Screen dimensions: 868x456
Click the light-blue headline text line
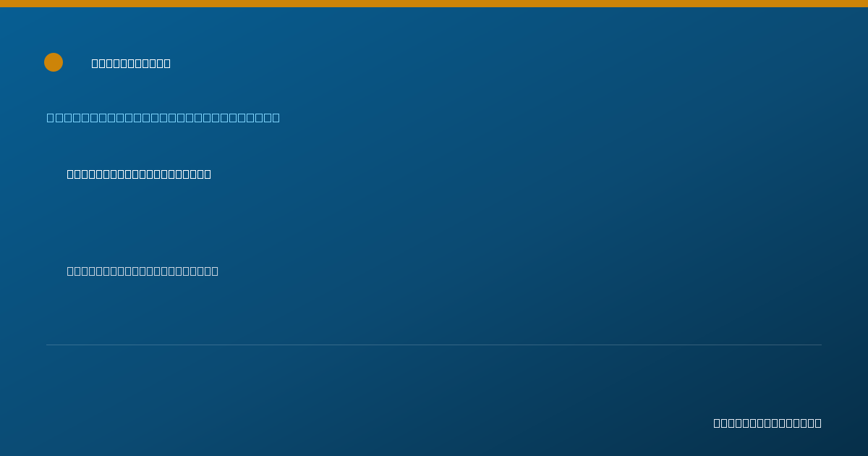(x=163, y=117)
